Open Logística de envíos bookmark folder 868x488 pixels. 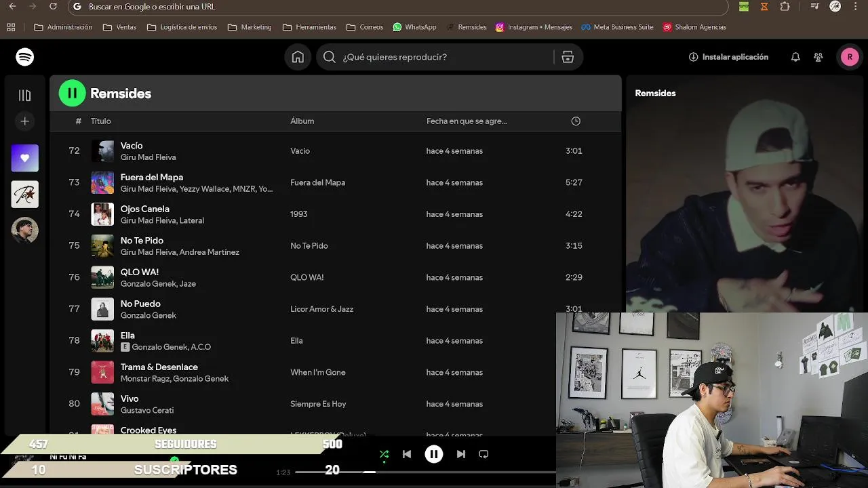(182, 27)
